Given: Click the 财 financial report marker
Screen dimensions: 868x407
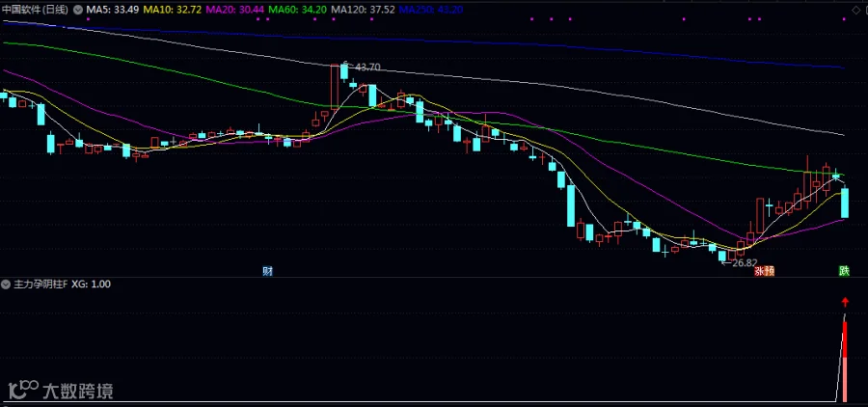Looking at the screenshot, I should pyautogui.click(x=267, y=271).
